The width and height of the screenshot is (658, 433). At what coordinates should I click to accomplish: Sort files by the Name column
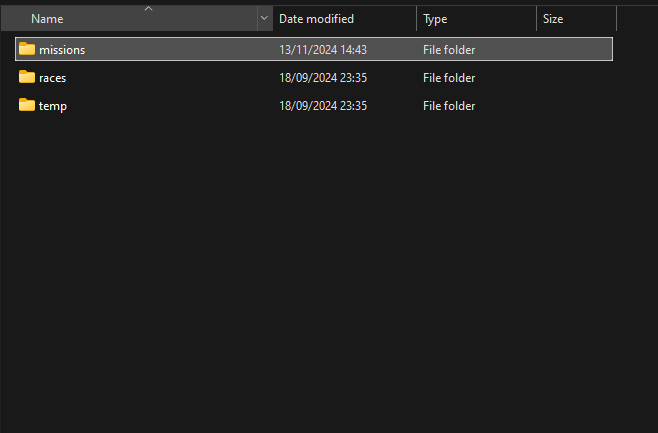point(47,19)
